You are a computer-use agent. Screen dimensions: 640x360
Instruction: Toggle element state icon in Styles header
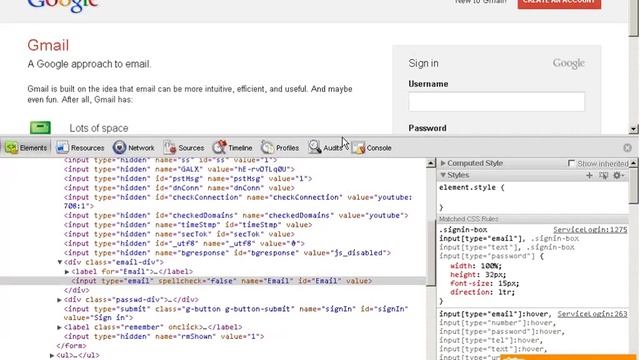click(603, 175)
